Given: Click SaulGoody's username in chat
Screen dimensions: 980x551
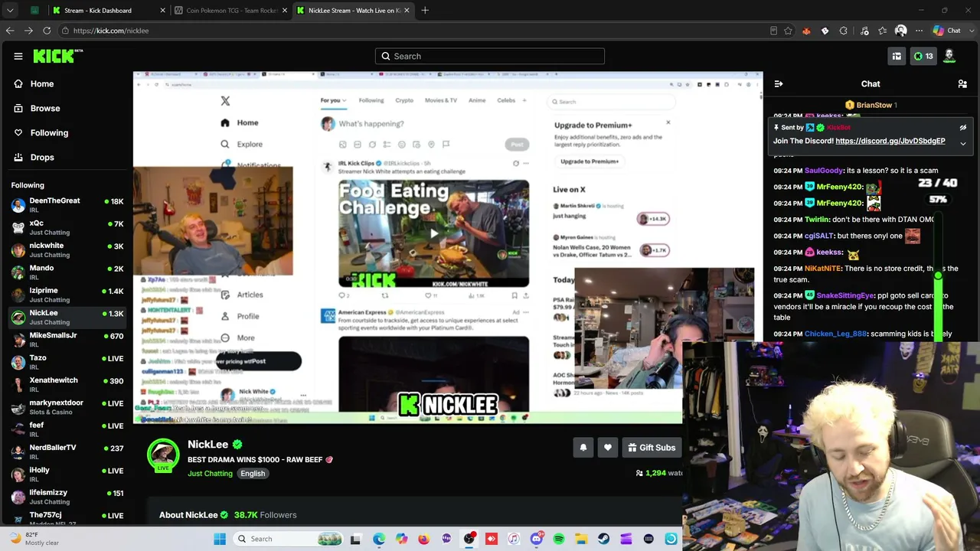Looking at the screenshot, I should pos(823,171).
